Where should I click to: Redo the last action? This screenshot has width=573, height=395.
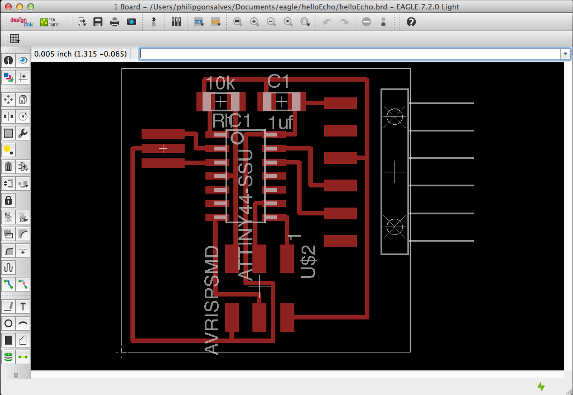pyautogui.click(x=344, y=22)
